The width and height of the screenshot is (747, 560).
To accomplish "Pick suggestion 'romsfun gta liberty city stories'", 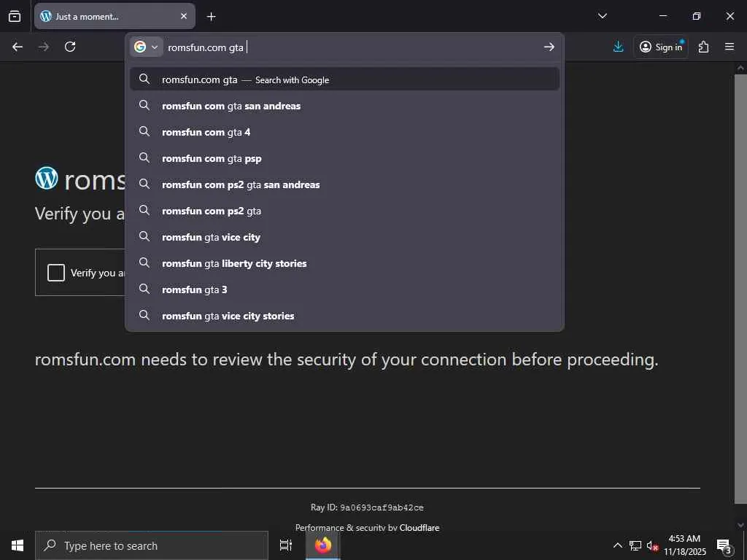I will [344, 262].
